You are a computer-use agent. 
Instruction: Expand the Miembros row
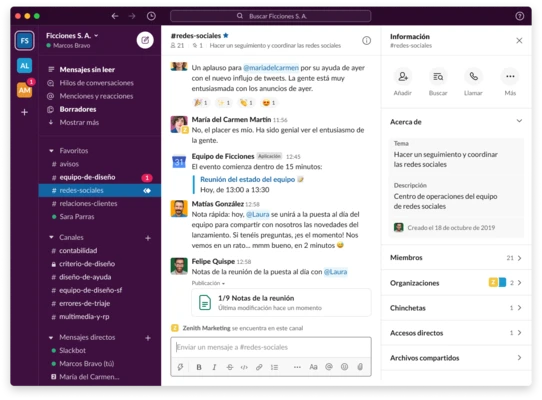(x=456, y=258)
